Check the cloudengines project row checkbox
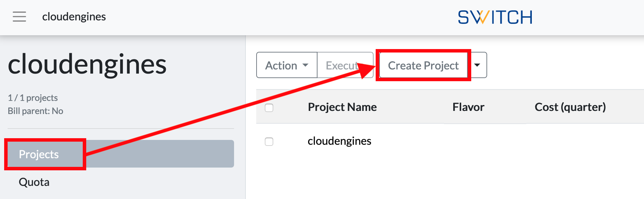Viewport: 644px width, 199px height. click(x=269, y=142)
